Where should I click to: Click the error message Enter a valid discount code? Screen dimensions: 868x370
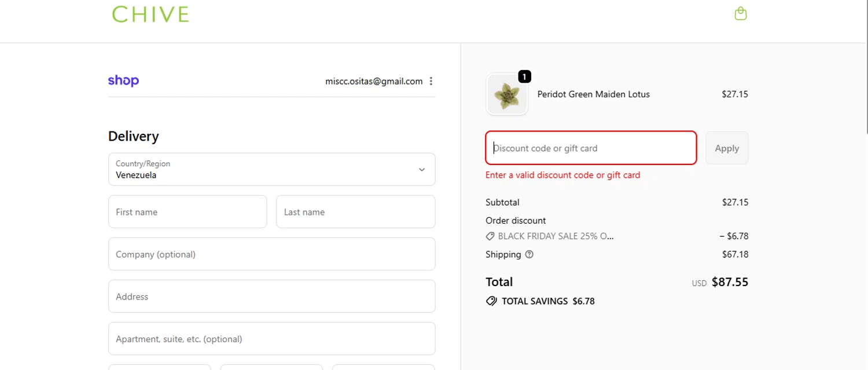[563, 175]
